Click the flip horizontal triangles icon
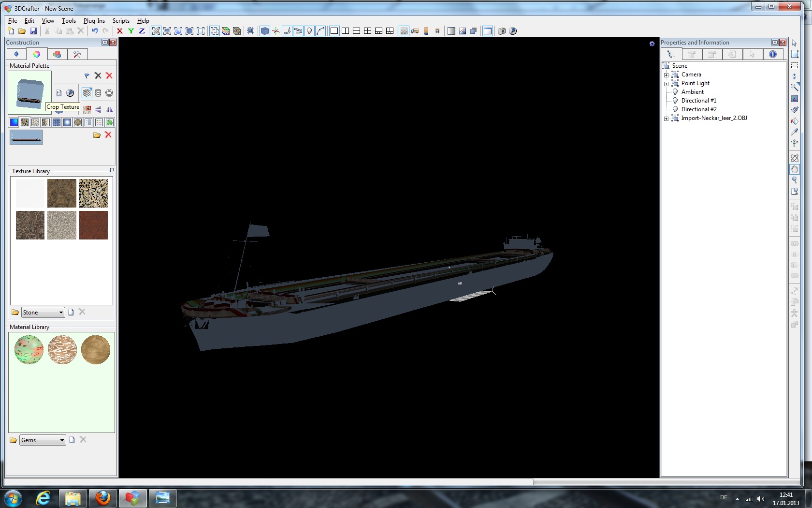The height and width of the screenshot is (508, 812). tap(109, 109)
